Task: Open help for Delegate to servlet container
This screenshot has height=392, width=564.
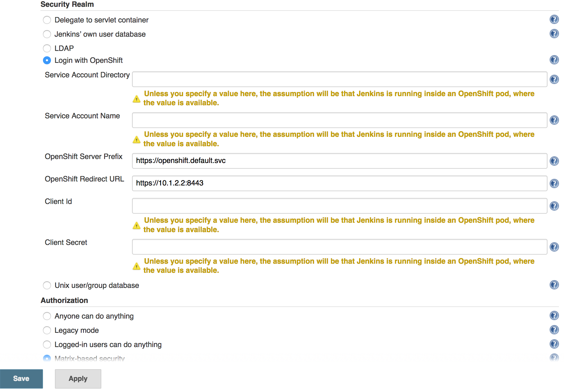Action: pyautogui.click(x=554, y=20)
